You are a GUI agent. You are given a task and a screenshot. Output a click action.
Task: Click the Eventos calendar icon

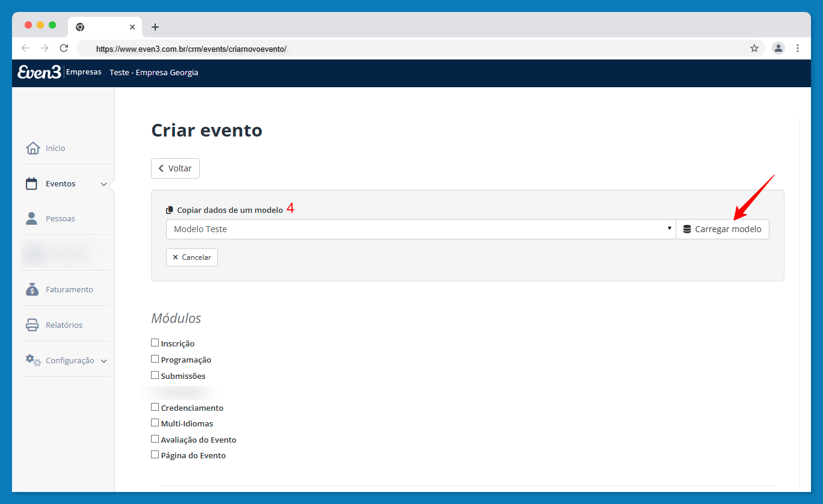click(x=31, y=184)
